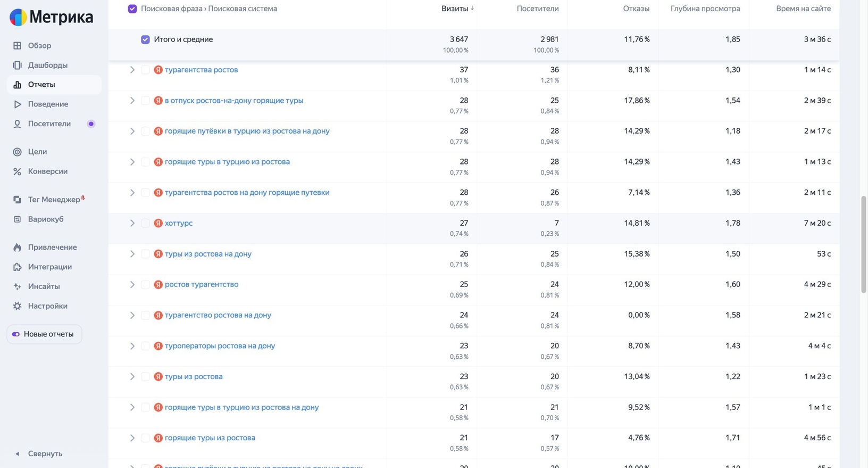Go to Тег Менеджер section
The image size is (868, 468).
tap(54, 200)
